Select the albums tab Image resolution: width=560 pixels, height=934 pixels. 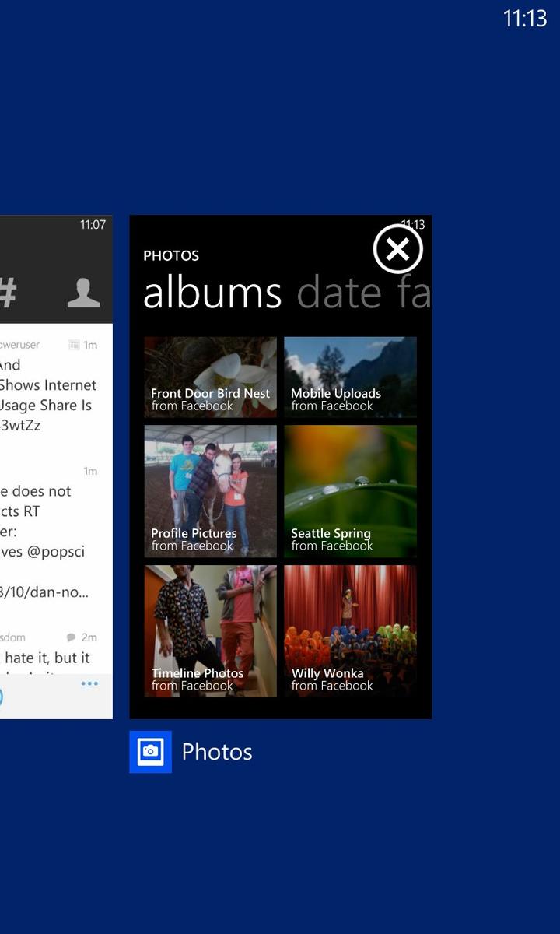coord(212,293)
